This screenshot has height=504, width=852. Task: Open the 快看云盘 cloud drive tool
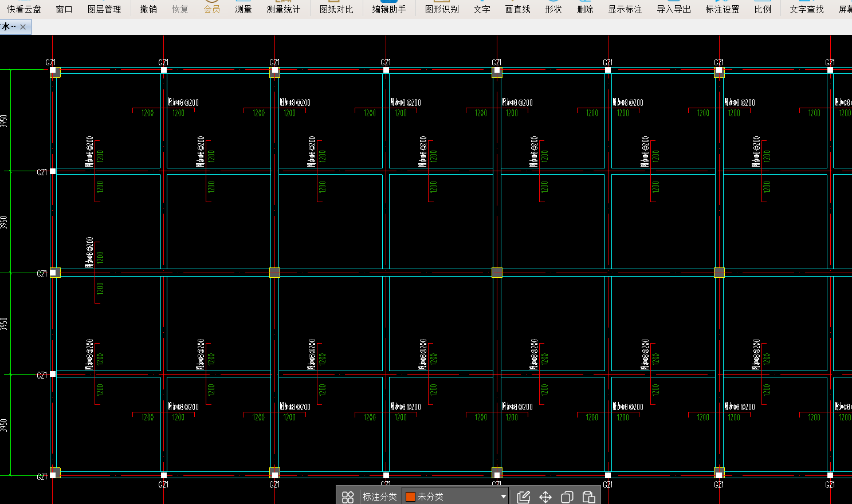(24, 9)
